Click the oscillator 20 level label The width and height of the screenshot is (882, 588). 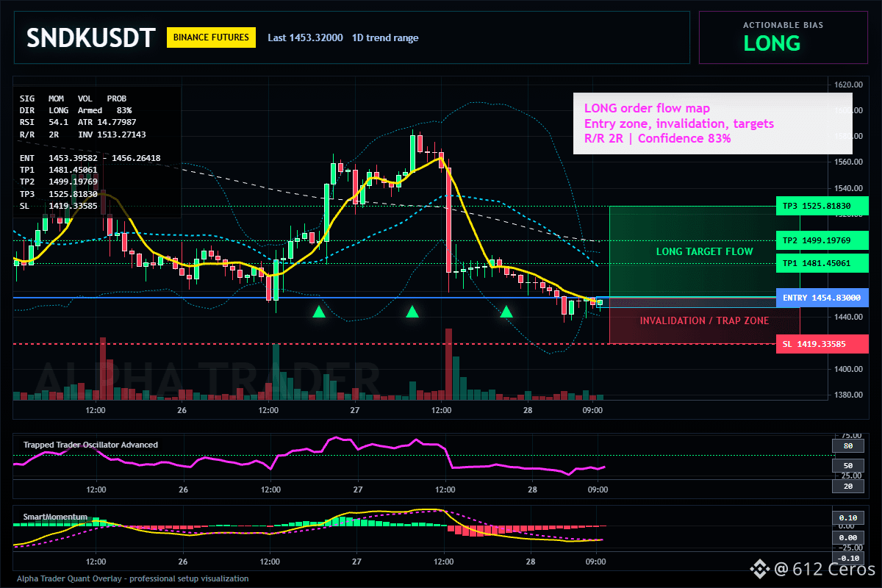[x=847, y=487]
